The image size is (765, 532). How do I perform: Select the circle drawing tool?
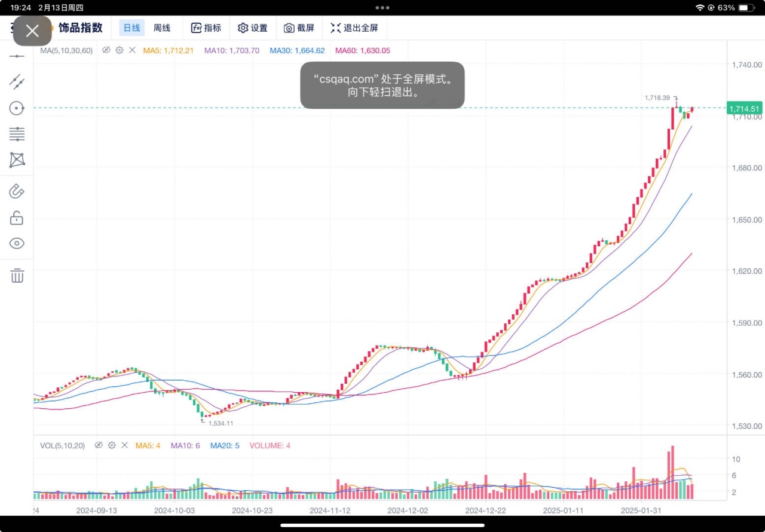[x=17, y=108]
